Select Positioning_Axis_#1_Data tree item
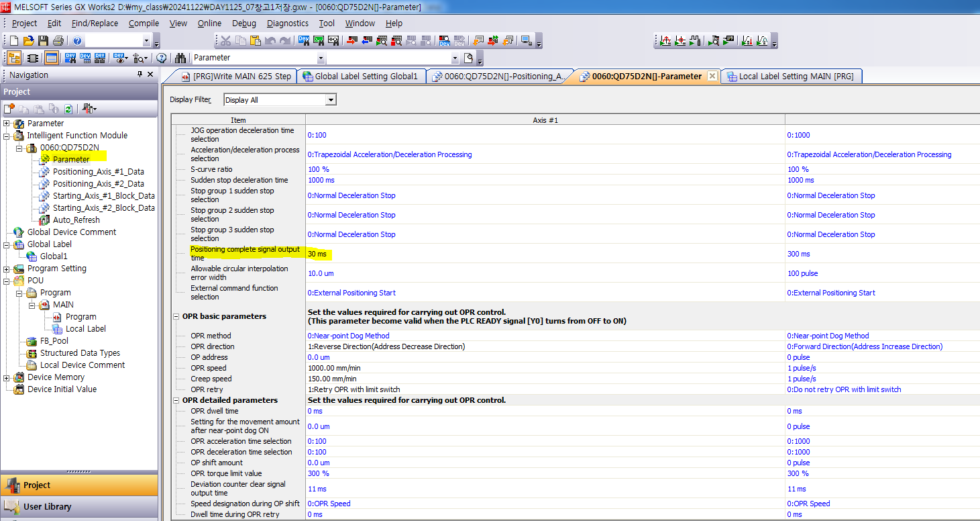 pyautogui.click(x=98, y=172)
